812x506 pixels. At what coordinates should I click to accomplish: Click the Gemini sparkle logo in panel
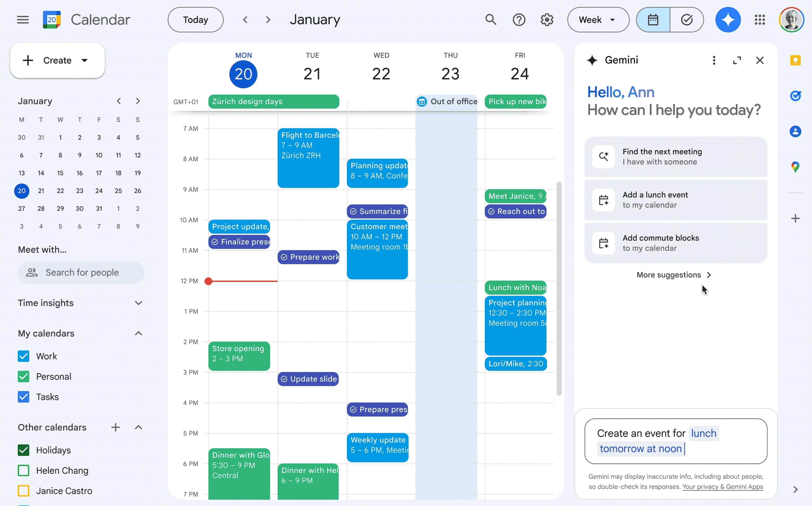(592, 60)
